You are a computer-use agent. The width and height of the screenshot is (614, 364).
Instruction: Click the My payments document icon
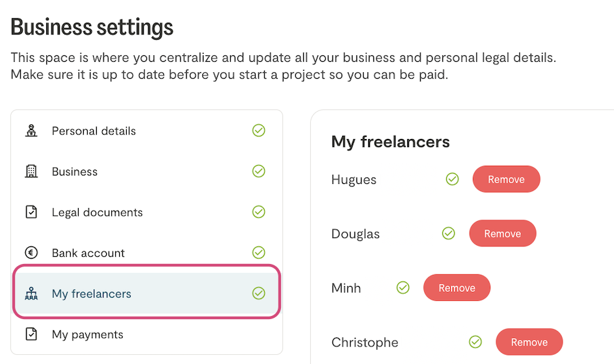pos(31,334)
